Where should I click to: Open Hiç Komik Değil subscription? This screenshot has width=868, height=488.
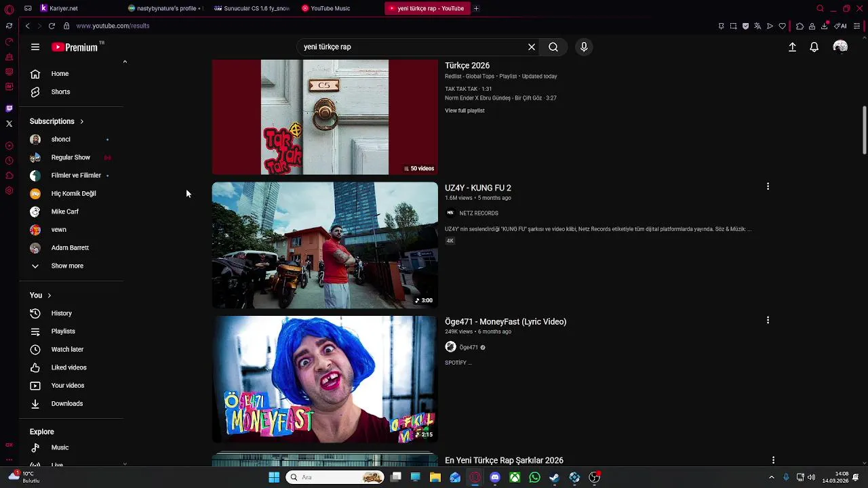click(x=71, y=193)
